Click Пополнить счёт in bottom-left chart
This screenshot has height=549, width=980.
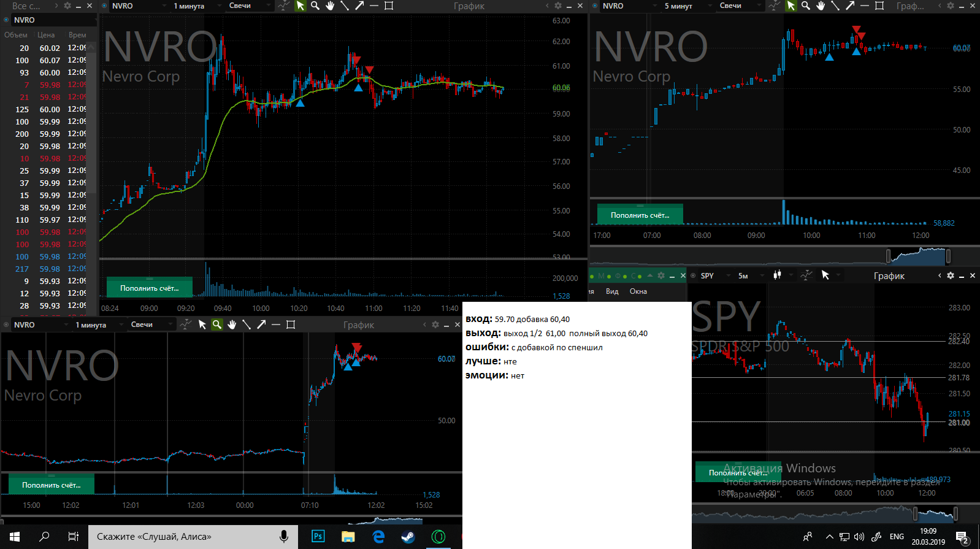(x=52, y=485)
